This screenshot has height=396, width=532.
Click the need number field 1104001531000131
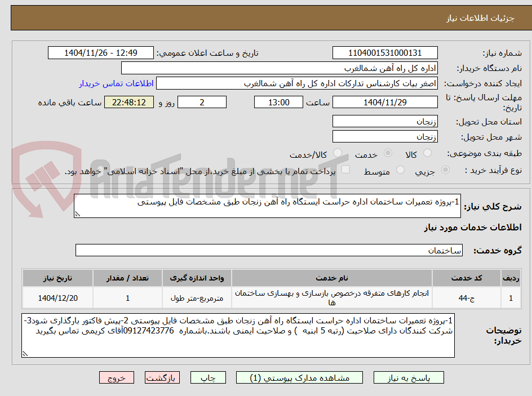385,53
